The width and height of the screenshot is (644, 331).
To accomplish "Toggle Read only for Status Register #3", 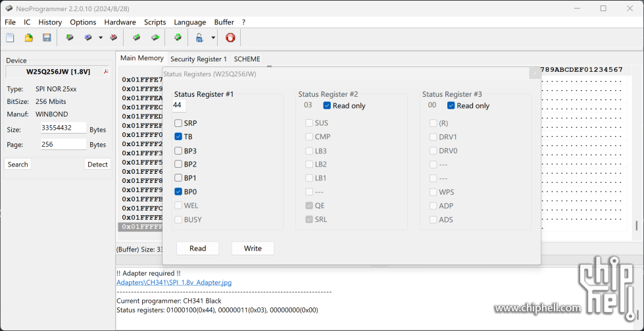I will click(x=451, y=105).
